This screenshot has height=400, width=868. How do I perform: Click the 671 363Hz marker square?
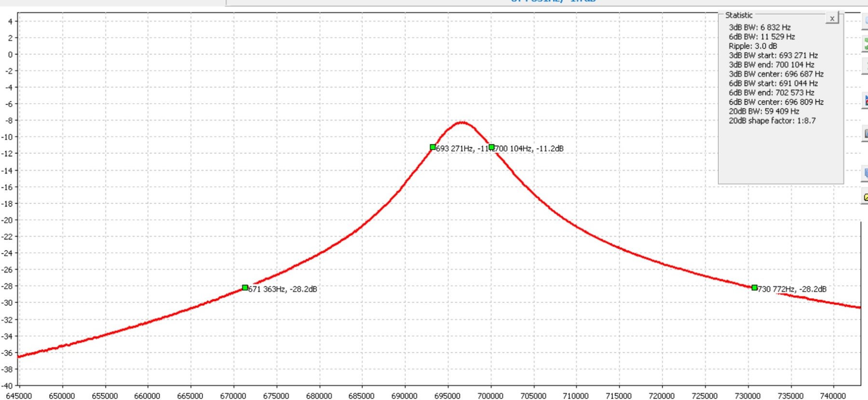click(245, 288)
